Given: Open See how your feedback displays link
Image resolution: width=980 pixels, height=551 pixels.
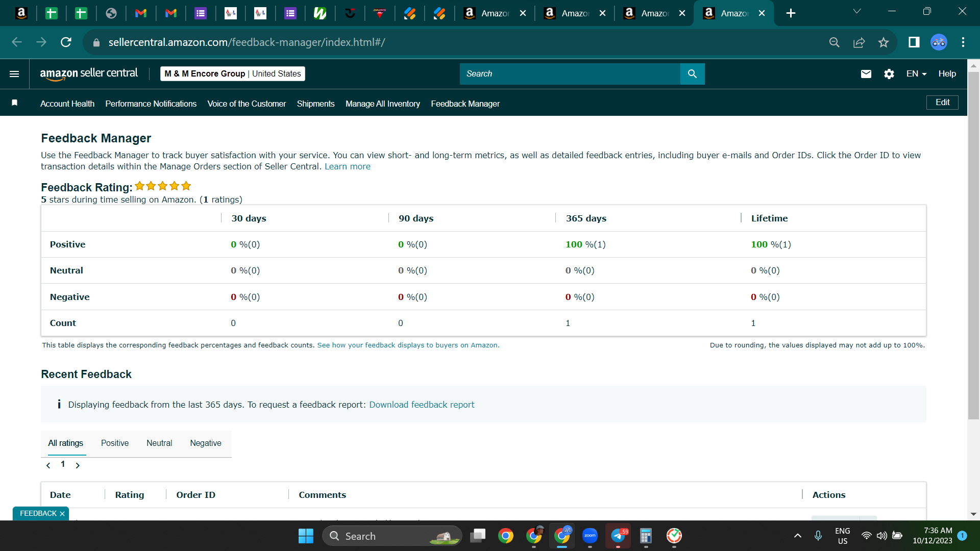Looking at the screenshot, I should coord(408,345).
